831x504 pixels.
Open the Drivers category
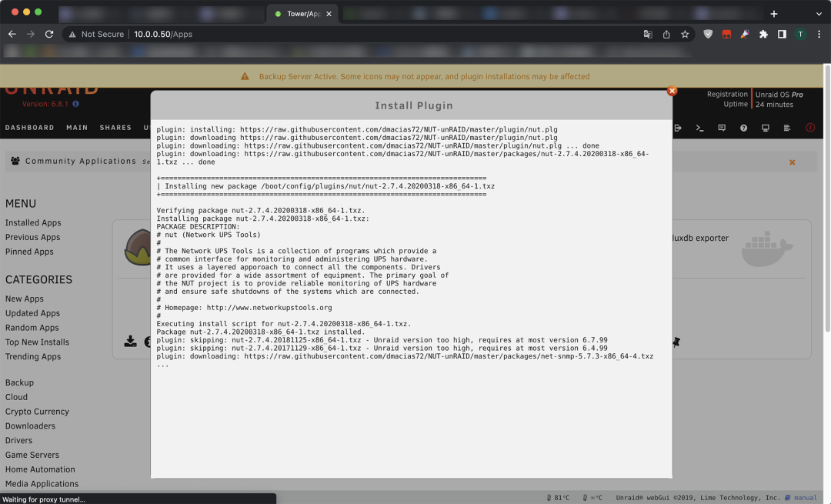click(x=18, y=440)
